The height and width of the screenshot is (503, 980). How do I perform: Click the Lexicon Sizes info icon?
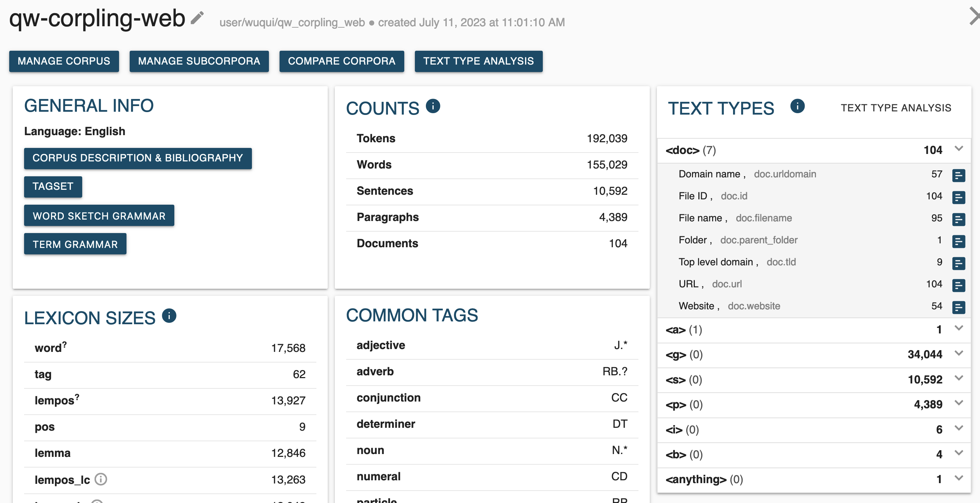(169, 316)
